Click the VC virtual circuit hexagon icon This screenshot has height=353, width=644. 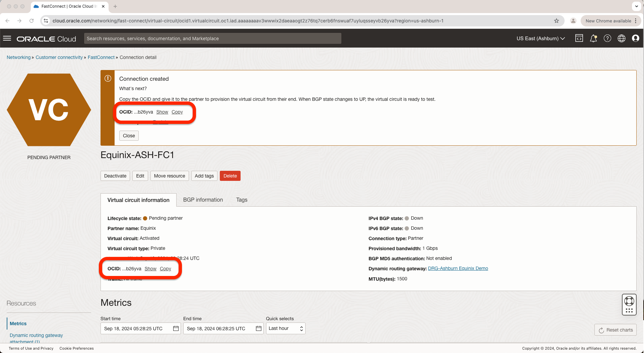49,110
